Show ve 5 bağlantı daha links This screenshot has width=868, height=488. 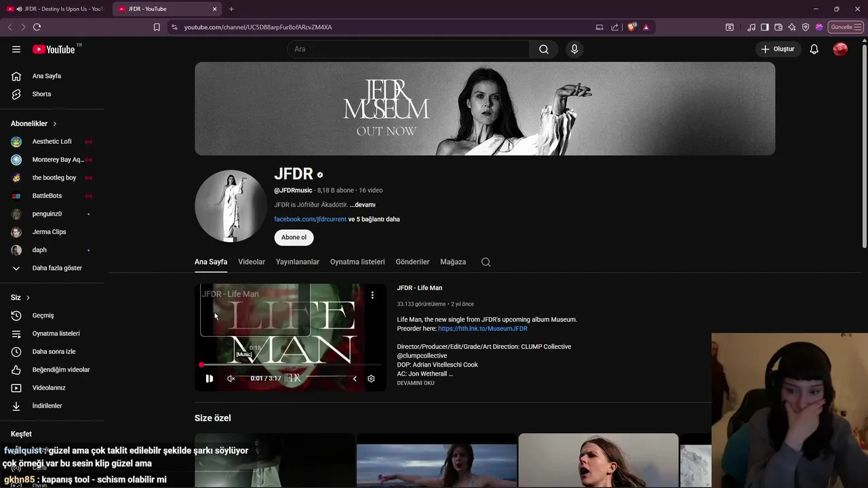[x=374, y=219]
